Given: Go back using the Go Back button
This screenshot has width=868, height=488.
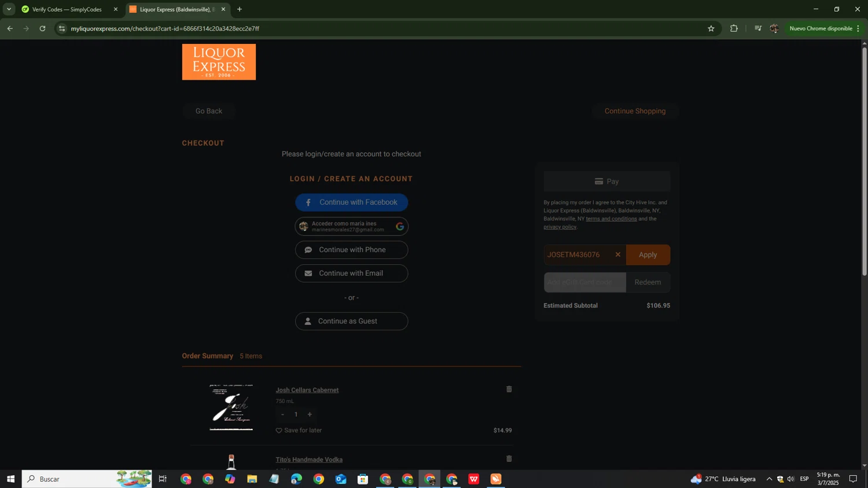Looking at the screenshot, I should (209, 111).
